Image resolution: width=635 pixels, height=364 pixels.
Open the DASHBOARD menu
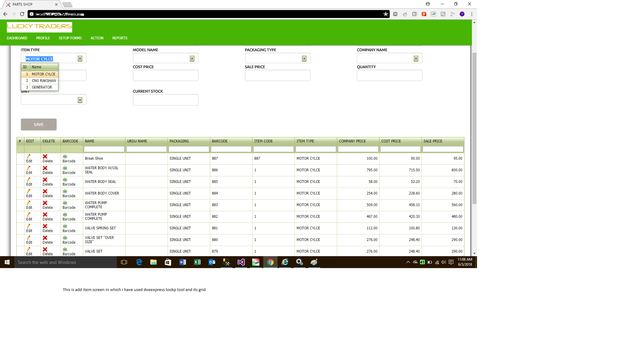point(17,38)
